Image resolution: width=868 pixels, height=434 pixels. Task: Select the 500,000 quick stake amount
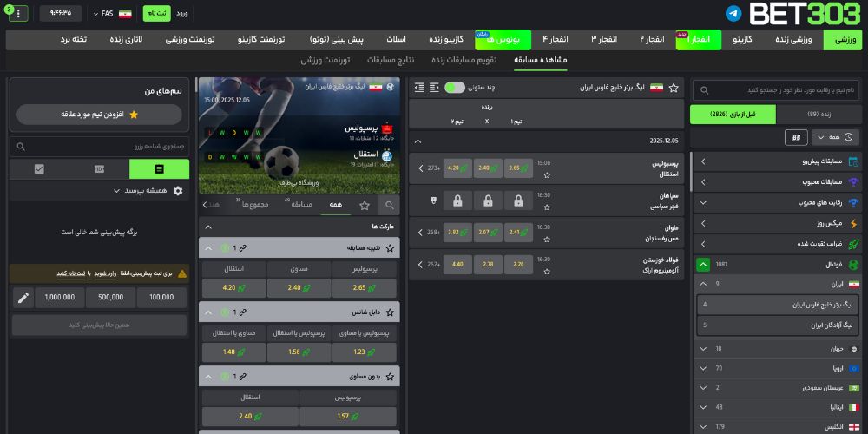point(110,299)
